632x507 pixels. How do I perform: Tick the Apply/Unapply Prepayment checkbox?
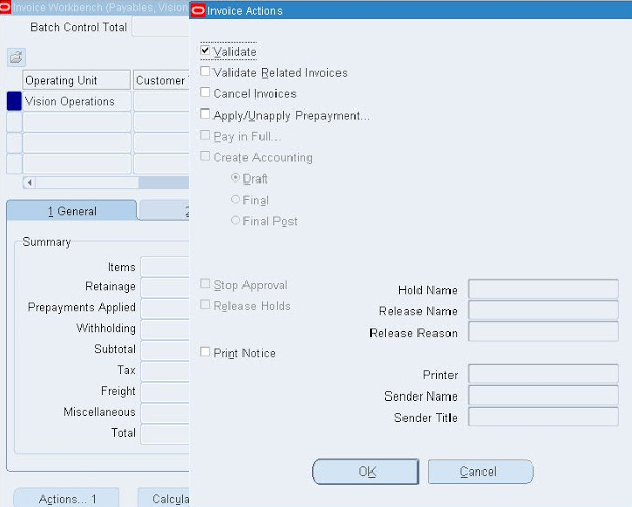point(205,114)
